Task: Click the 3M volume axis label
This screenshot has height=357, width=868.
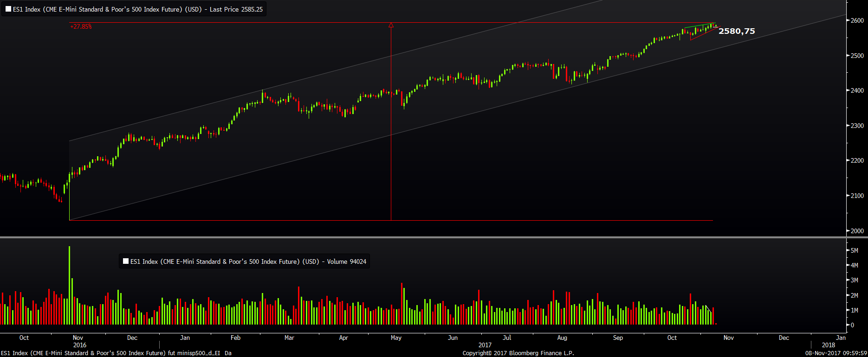Action: 855,280
